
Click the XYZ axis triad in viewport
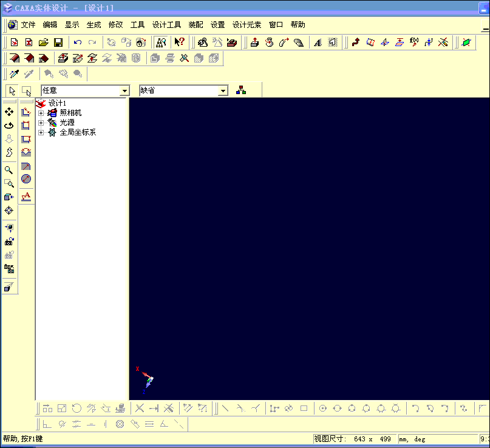(145, 379)
